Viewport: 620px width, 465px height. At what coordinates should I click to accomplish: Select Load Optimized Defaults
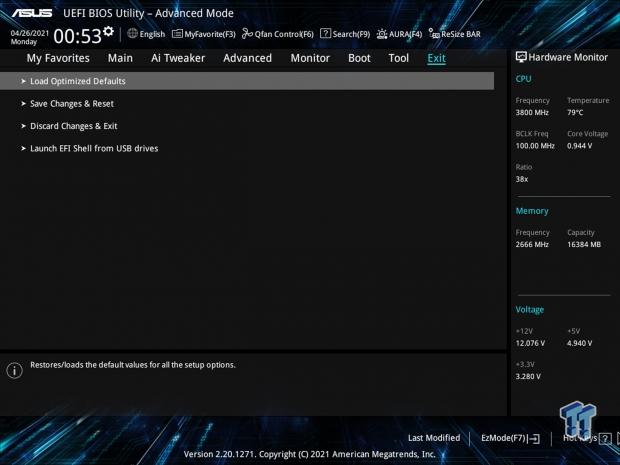(247, 81)
